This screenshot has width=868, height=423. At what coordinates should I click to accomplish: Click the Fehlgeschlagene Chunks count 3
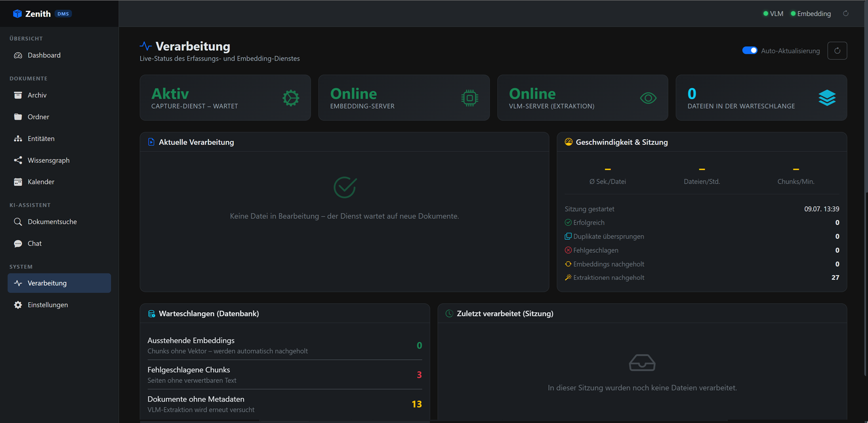pos(419,375)
